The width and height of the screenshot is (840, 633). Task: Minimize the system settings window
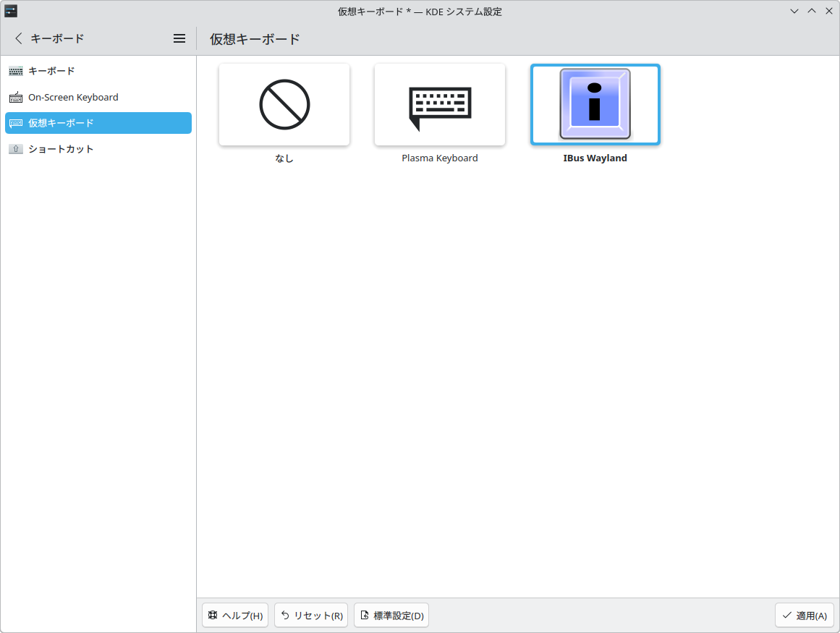click(x=794, y=11)
